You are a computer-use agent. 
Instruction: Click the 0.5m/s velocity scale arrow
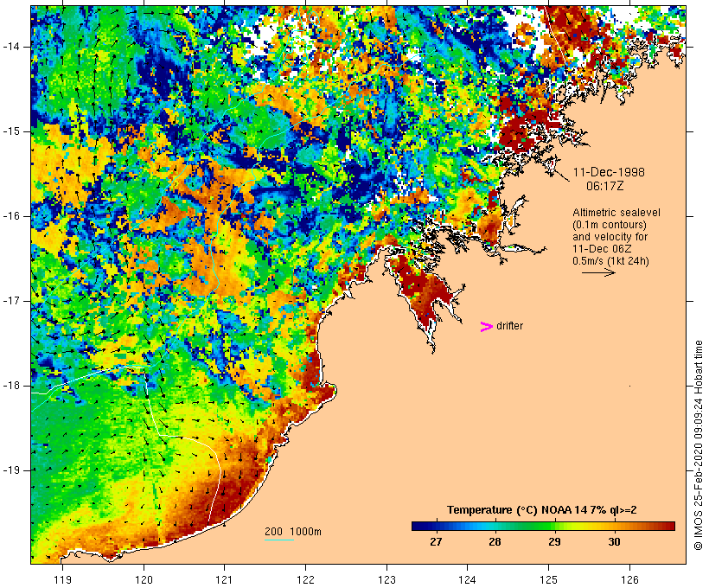tap(598, 272)
